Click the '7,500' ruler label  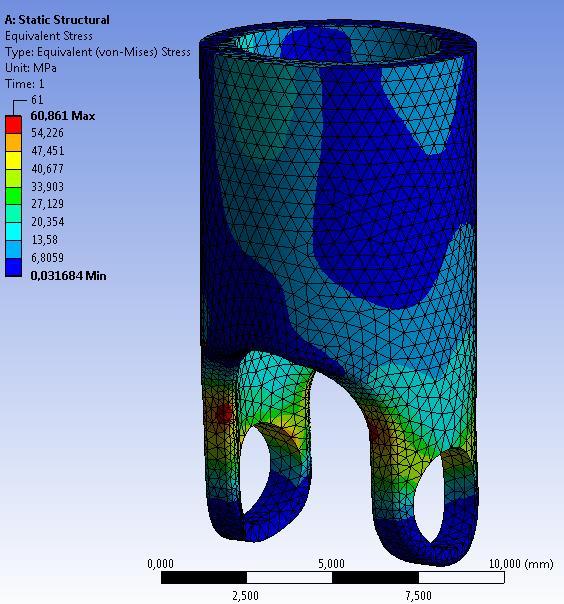[x=418, y=596]
